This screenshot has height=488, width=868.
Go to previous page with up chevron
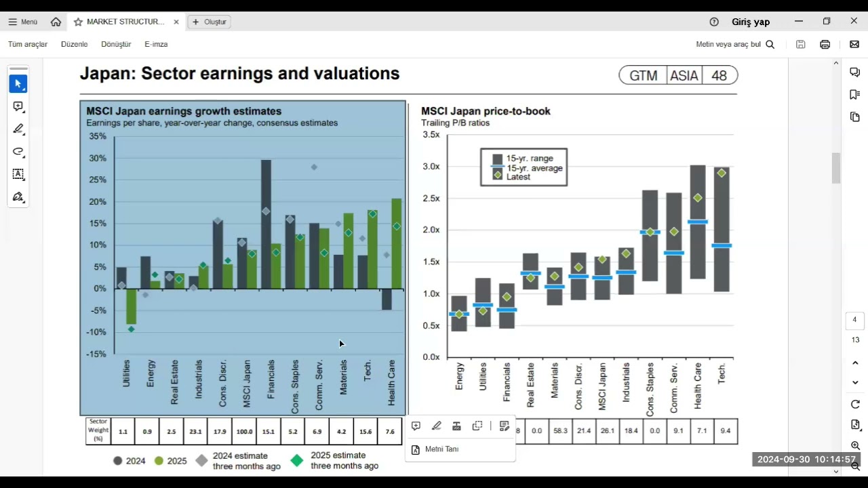[x=855, y=363]
